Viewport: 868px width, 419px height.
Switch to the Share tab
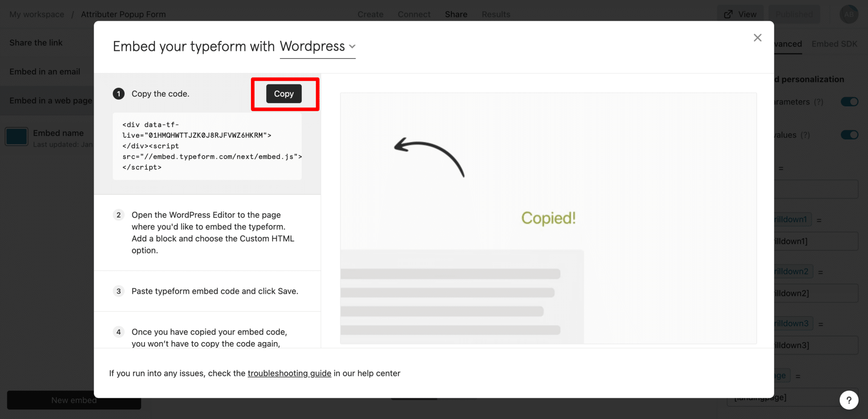click(456, 14)
